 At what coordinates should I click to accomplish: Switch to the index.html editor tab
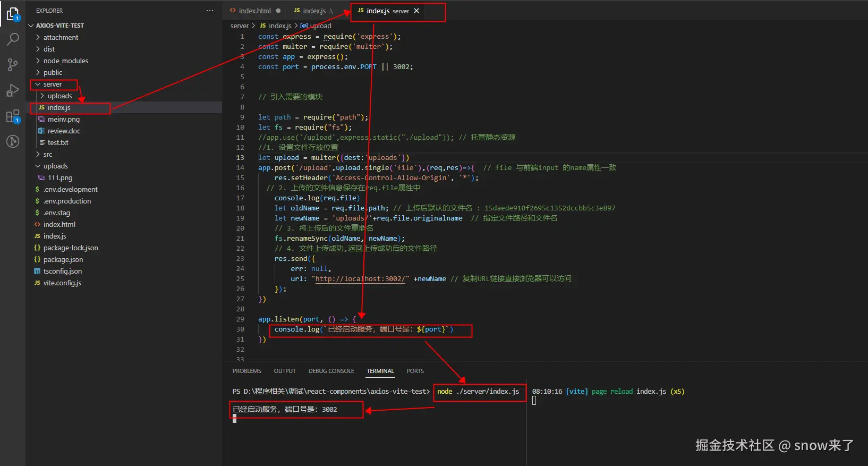pyautogui.click(x=254, y=11)
